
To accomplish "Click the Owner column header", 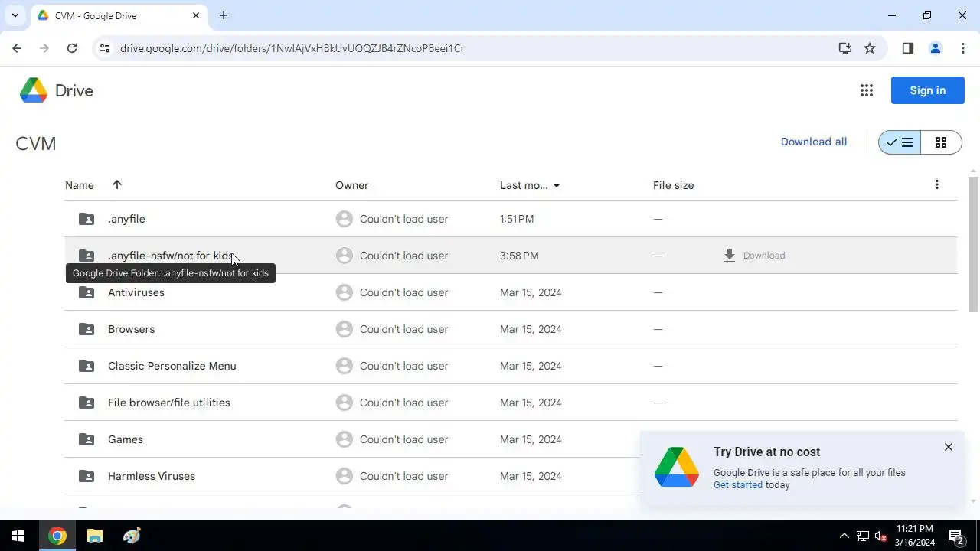I will [351, 185].
